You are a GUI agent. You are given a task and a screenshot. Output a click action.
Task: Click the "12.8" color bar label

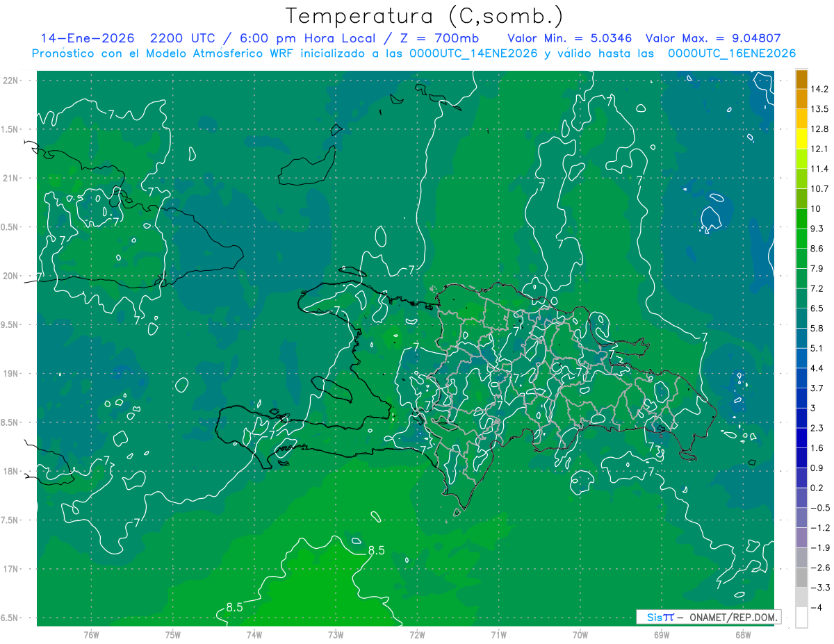[x=819, y=129]
